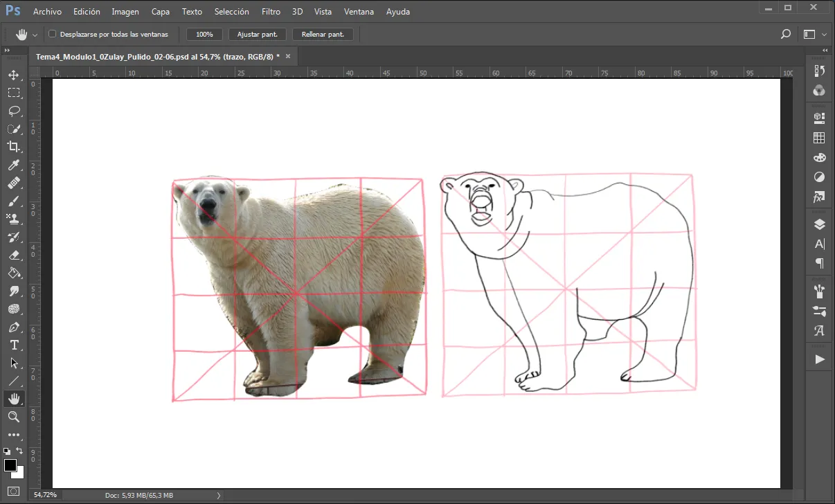Select the Quick Selection tool

(x=13, y=129)
